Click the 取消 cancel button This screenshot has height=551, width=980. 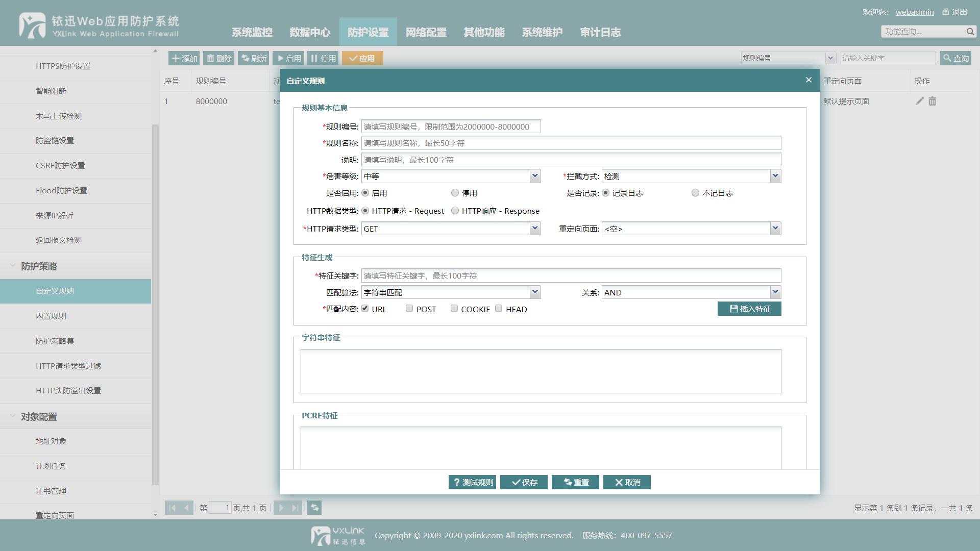point(627,482)
